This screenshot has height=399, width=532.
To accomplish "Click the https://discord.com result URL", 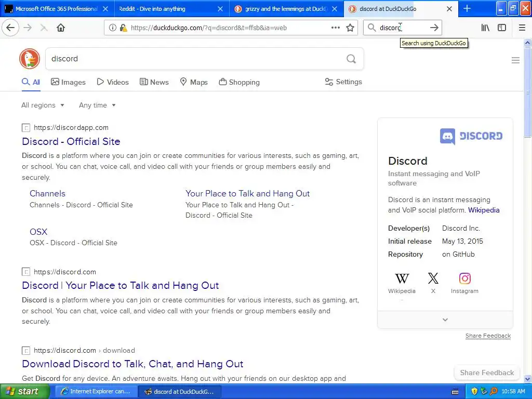I will 65,272.
